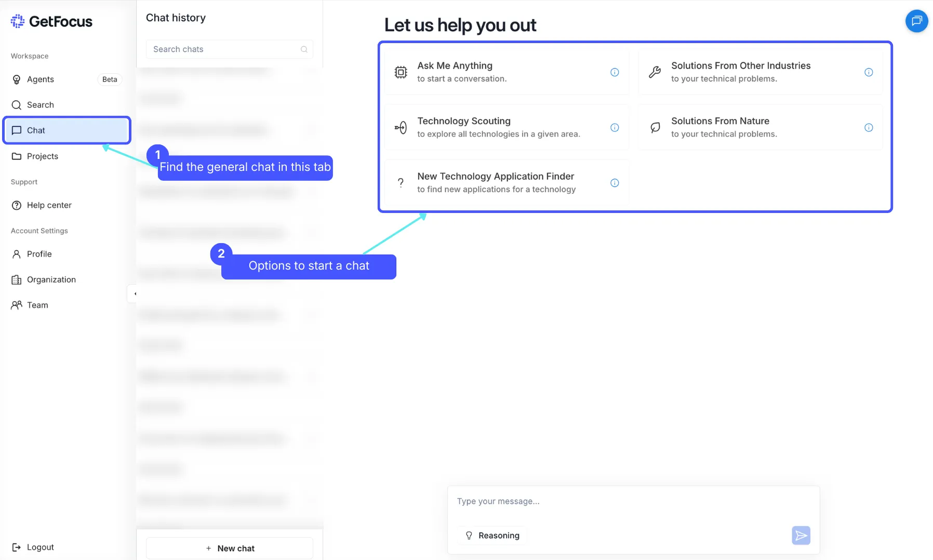
Task: Click the search icon in Search chats
Action: [304, 49]
